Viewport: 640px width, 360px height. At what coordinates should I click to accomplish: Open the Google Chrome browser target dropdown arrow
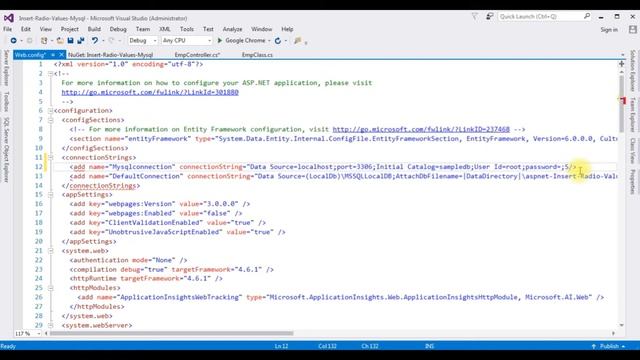[x=269, y=40]
